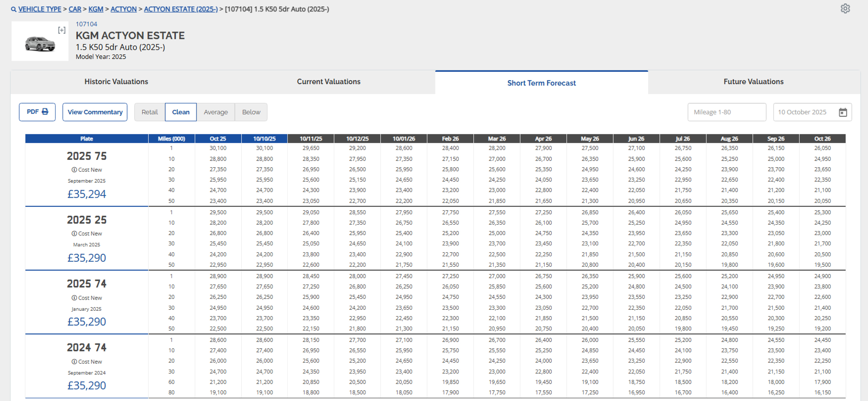The image size is (868, 401).
Task: Select the Below condition toggle
Action: pyautogui.click(x=251, y=112)
